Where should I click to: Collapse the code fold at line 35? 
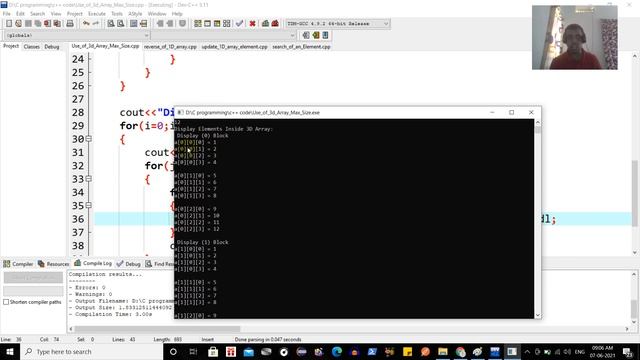coord(89,205)
